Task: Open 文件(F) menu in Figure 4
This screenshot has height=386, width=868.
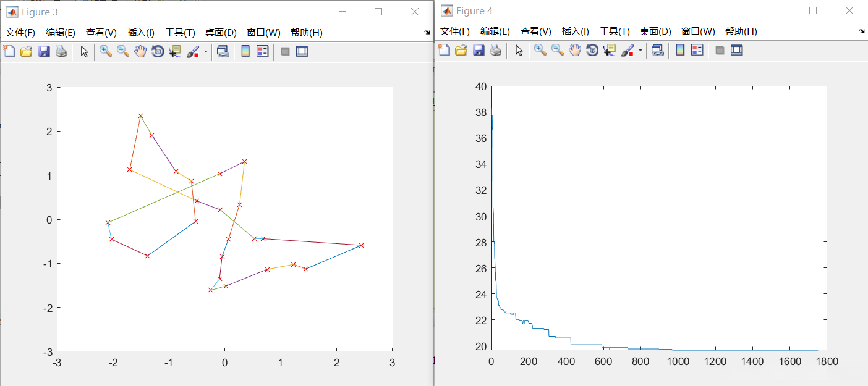Action: pos(455,32)
